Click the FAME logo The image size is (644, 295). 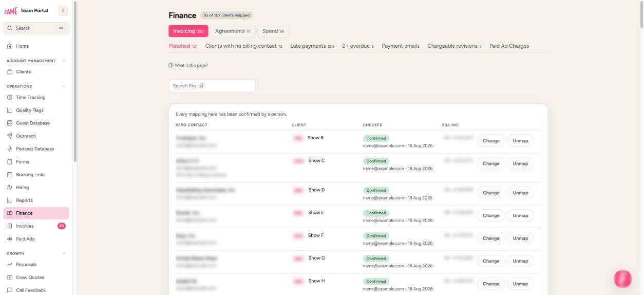[11, 11]
